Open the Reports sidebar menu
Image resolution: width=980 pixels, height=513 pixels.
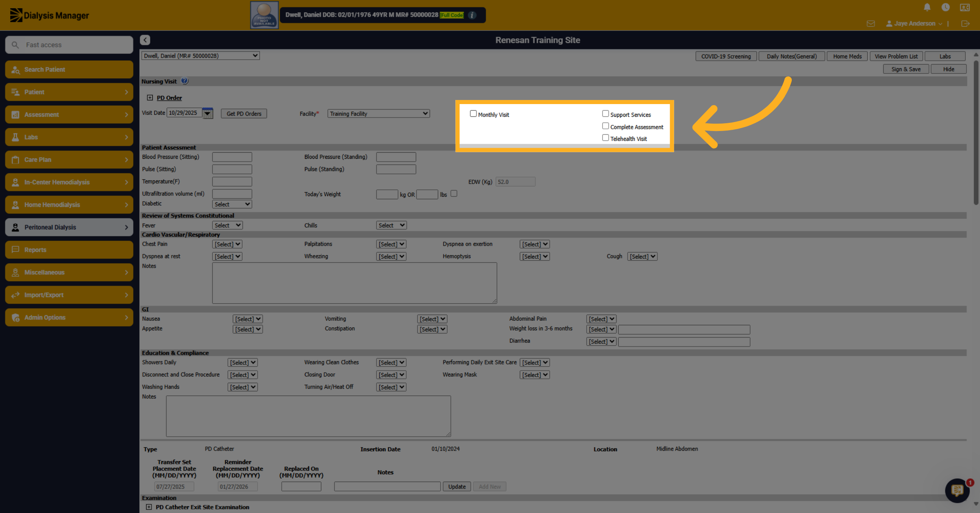pos(69,250)
